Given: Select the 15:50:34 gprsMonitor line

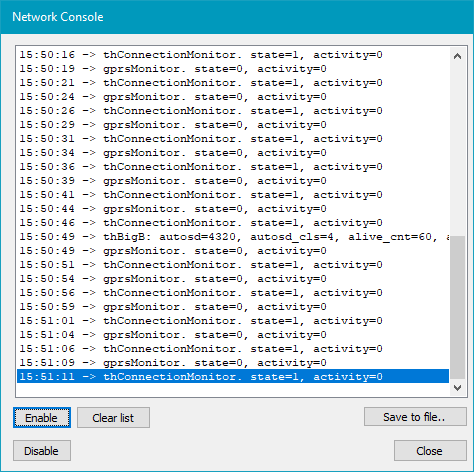Looking at the screenshot, I should click(233, 153).
